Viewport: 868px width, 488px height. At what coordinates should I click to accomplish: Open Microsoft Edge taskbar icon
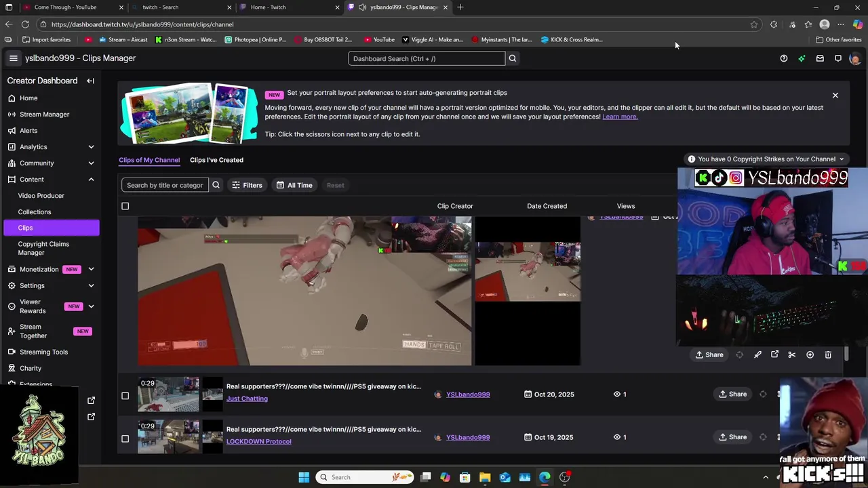pyautogui.click(x=545, y=477)
